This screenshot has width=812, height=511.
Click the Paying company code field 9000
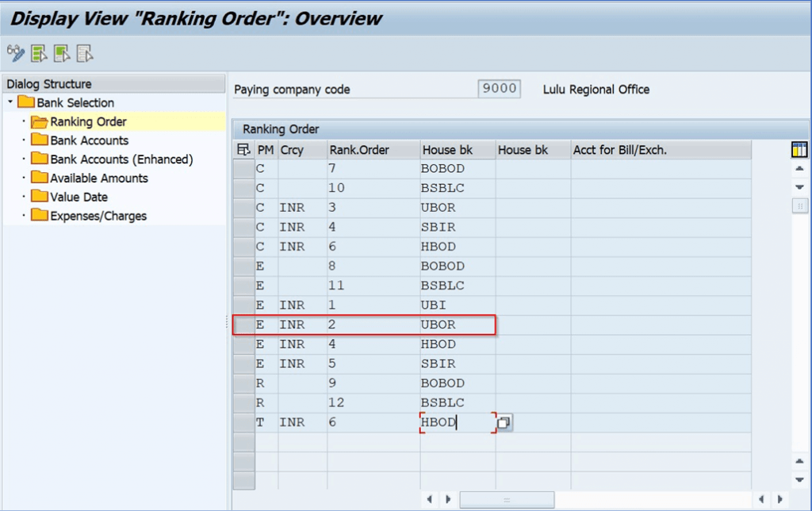tap(500, 89)
